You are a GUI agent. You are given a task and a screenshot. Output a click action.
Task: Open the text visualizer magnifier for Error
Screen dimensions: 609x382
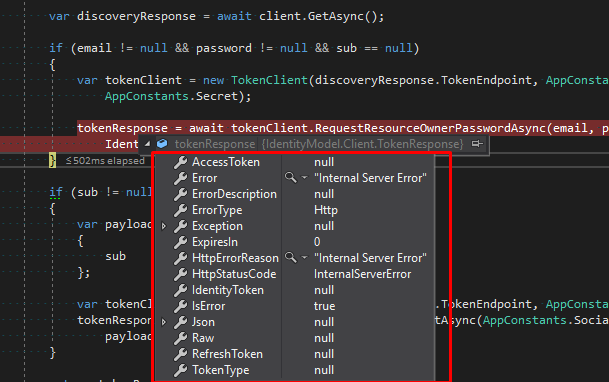[290, 178]
